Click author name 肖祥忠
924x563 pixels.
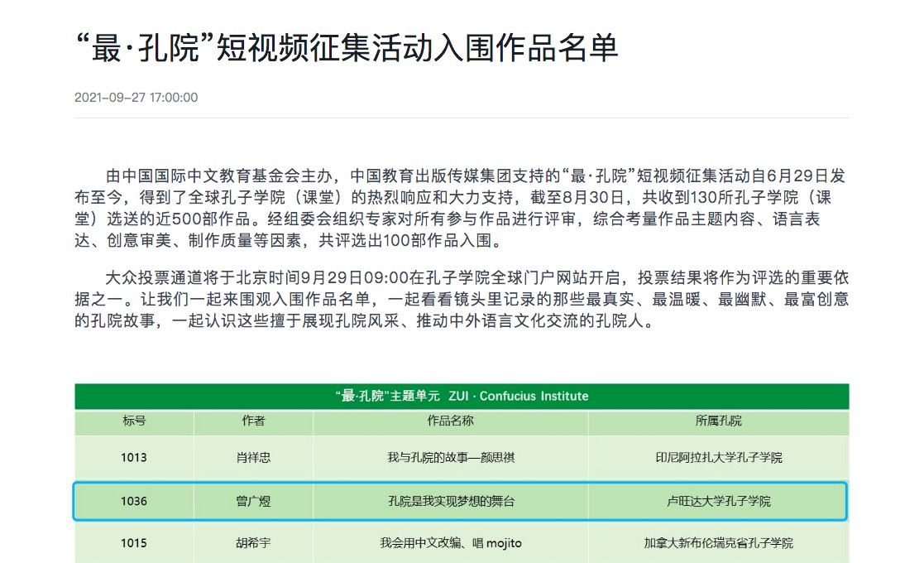(x=253, y=457)
